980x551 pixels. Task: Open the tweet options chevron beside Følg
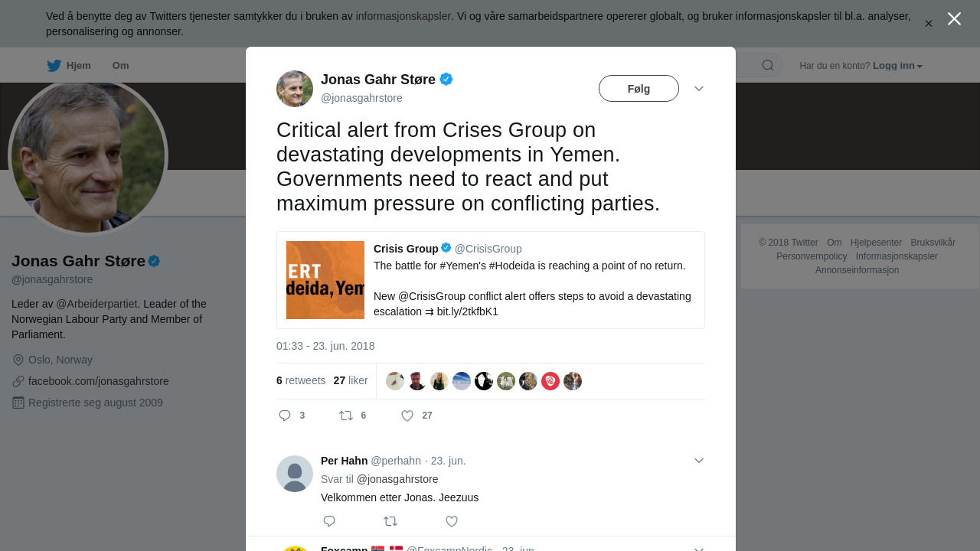[x=699, y=89]
